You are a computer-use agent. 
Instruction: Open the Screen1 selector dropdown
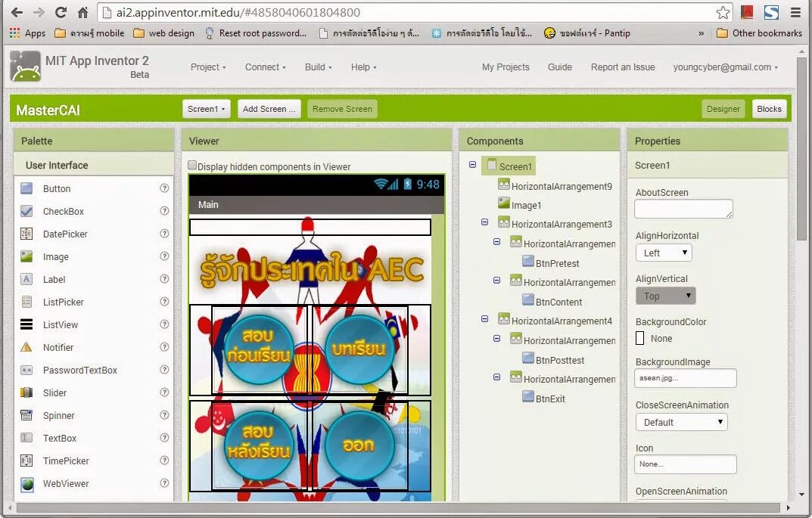pyautogui.click(x=206, y=109)
